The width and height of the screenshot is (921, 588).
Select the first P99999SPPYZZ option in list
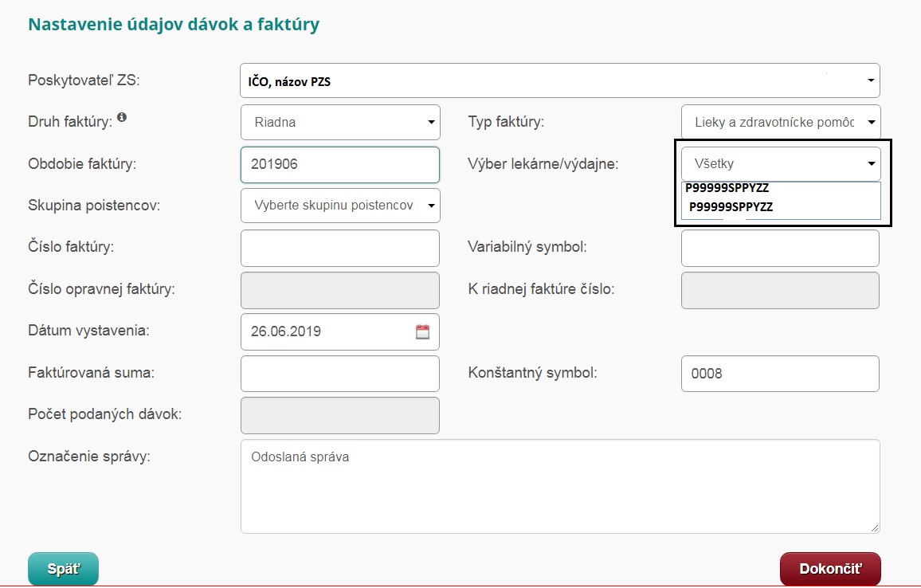(727, 189)
